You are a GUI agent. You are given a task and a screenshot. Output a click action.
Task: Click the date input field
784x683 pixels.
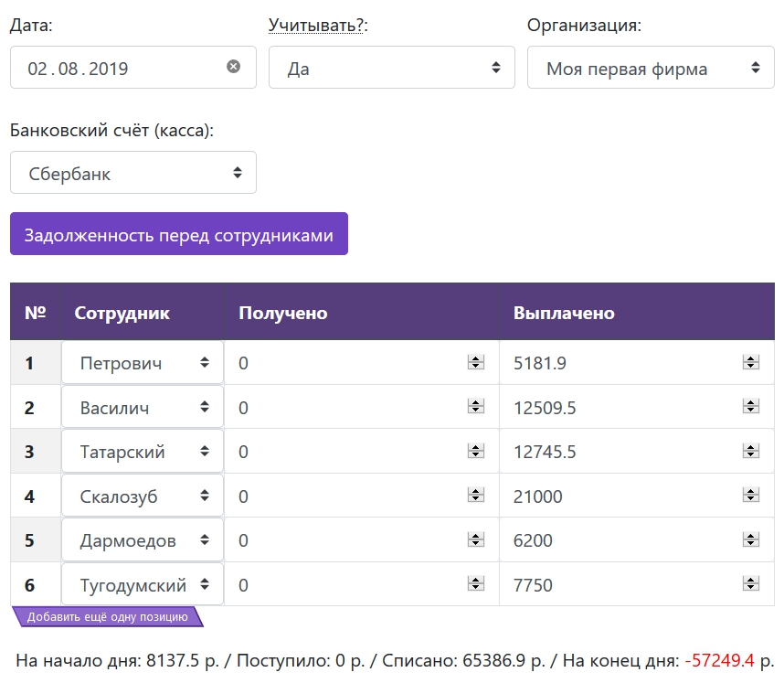click(x=119, y=68)
